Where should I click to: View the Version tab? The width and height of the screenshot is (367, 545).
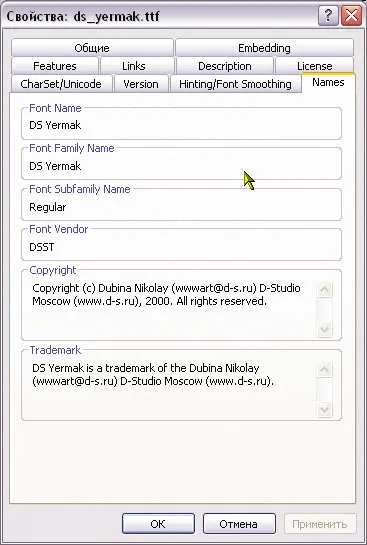point(141,84)
